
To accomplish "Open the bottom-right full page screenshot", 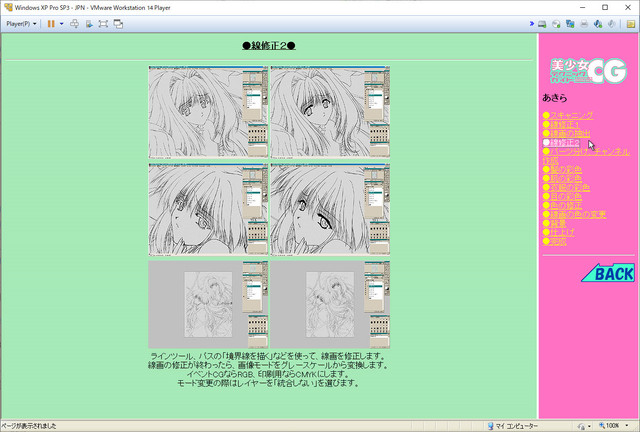I will tap(330, 305).
